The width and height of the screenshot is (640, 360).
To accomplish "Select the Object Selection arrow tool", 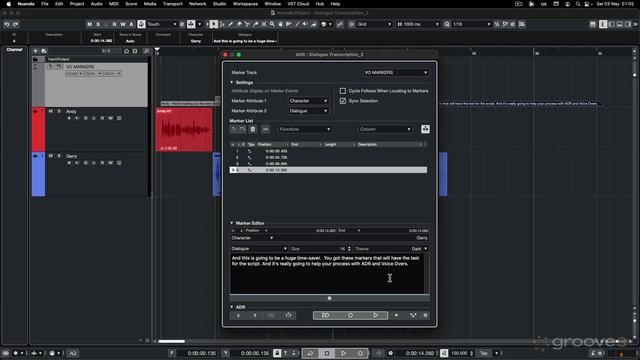I will click(x=213, y=24).
